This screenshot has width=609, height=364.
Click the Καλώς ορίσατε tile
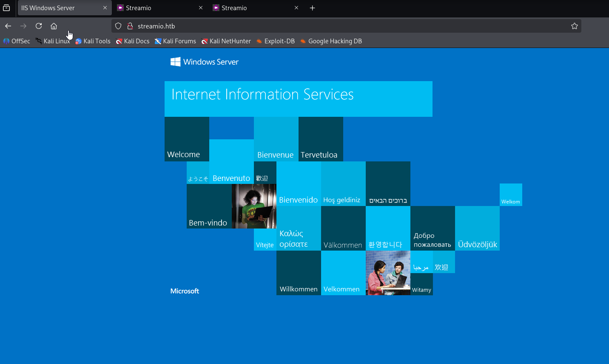pos(299,229)
